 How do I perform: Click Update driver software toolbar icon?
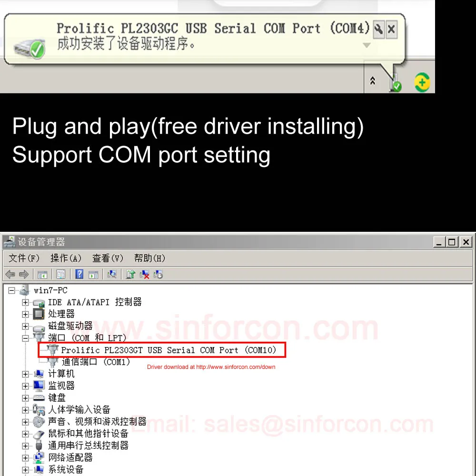pyautogui.click(x=130, y=274)
